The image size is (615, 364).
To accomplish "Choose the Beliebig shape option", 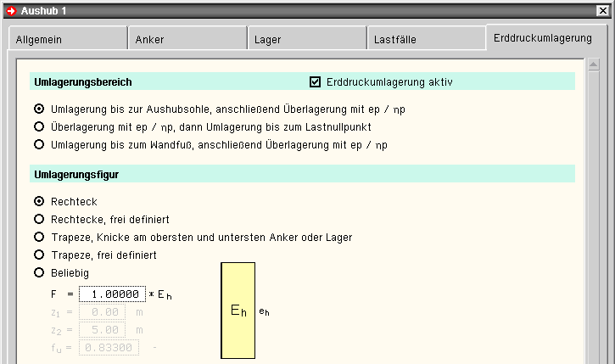I will pyautogui.click(x=39, y=273).
